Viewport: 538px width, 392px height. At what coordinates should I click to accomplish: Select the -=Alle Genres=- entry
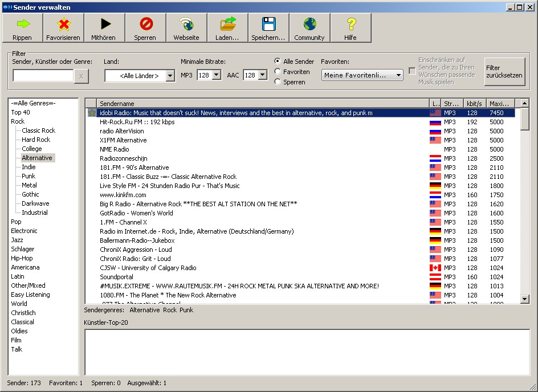[33, 103]
